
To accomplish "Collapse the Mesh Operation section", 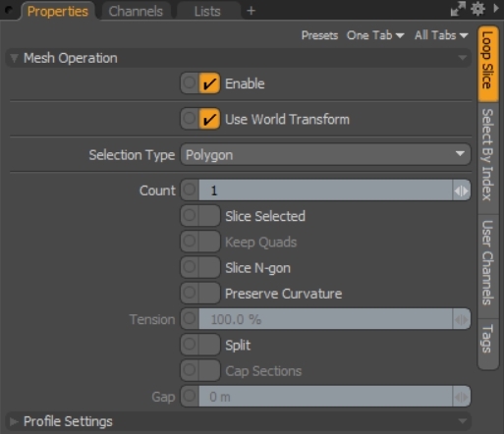I will [x=14, y=58].
